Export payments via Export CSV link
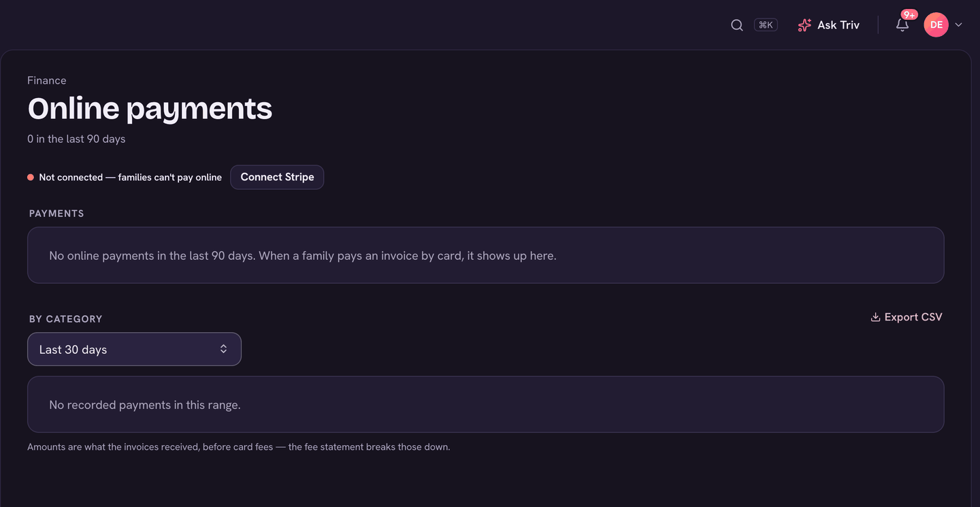 click(906, 317)
